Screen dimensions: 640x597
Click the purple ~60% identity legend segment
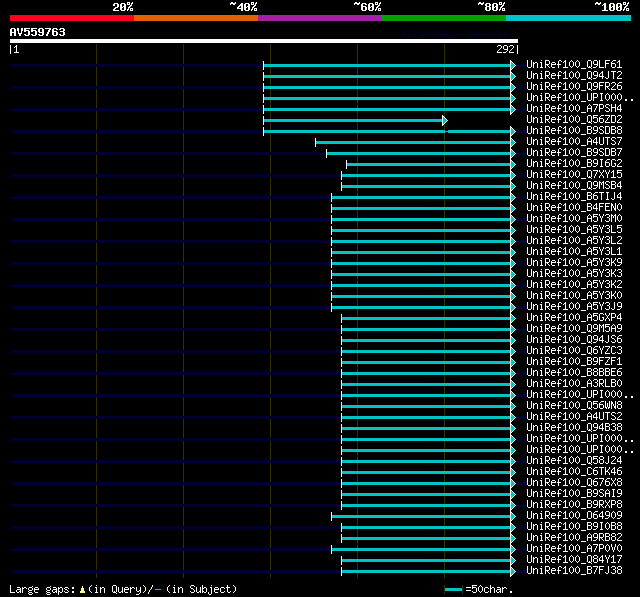point(320,18)
